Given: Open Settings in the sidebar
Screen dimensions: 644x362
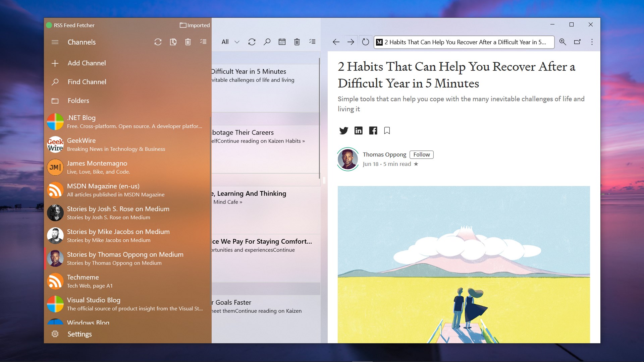Looking at the screenshot, I should coord(79,334).
